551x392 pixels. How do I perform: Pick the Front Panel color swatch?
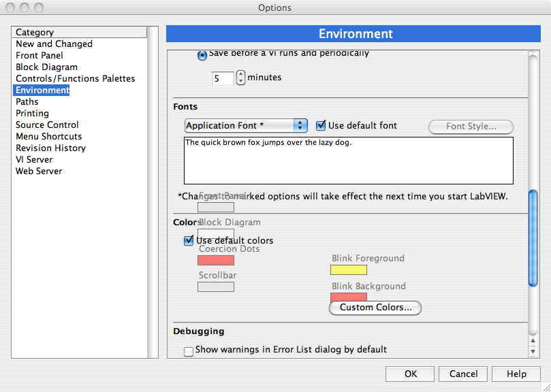click(x=216, y=208)
